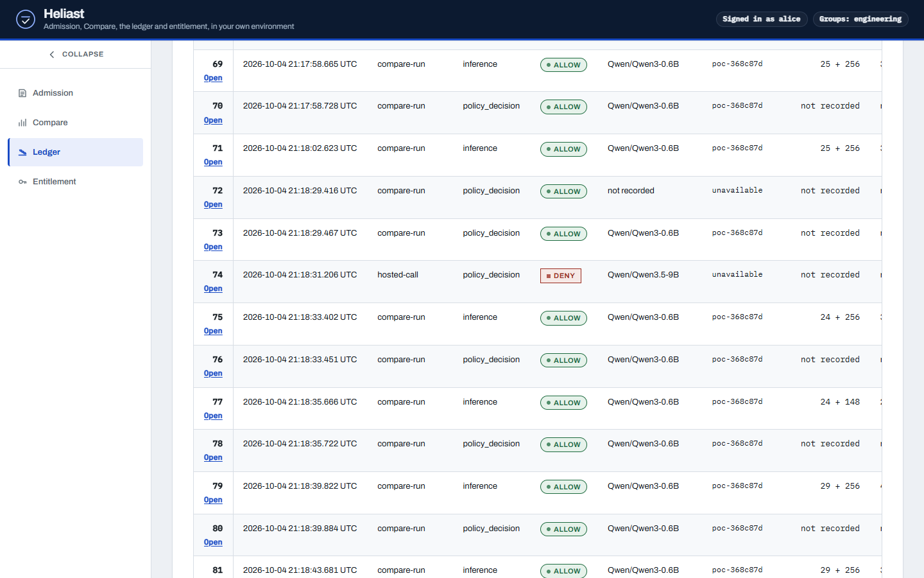The width and height of the screenshot is (924, 578).
Task: Select 'hosted-call' text in row 74
Action: point(398,275)
